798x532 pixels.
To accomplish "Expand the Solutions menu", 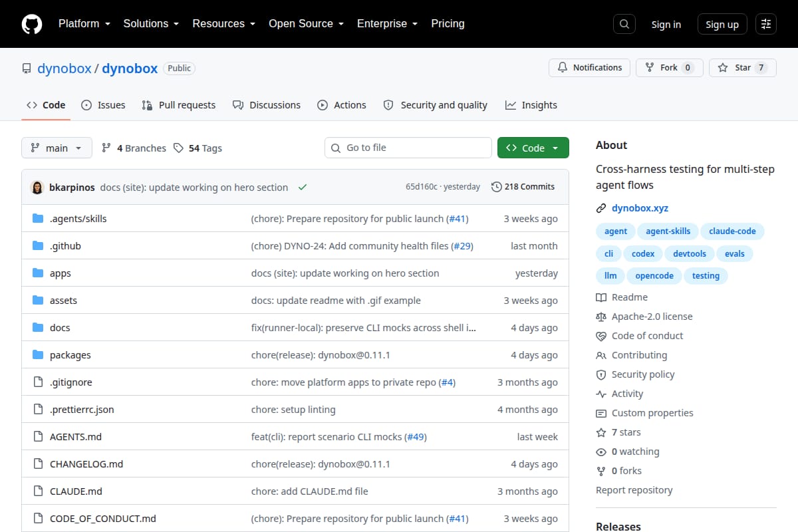I will (x=151, y=23).
